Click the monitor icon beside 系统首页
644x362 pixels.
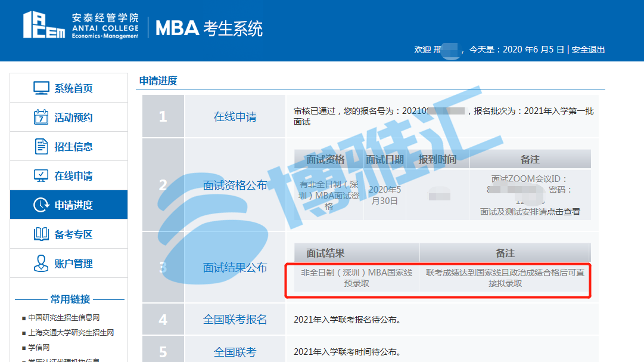[x=41, y=88]
